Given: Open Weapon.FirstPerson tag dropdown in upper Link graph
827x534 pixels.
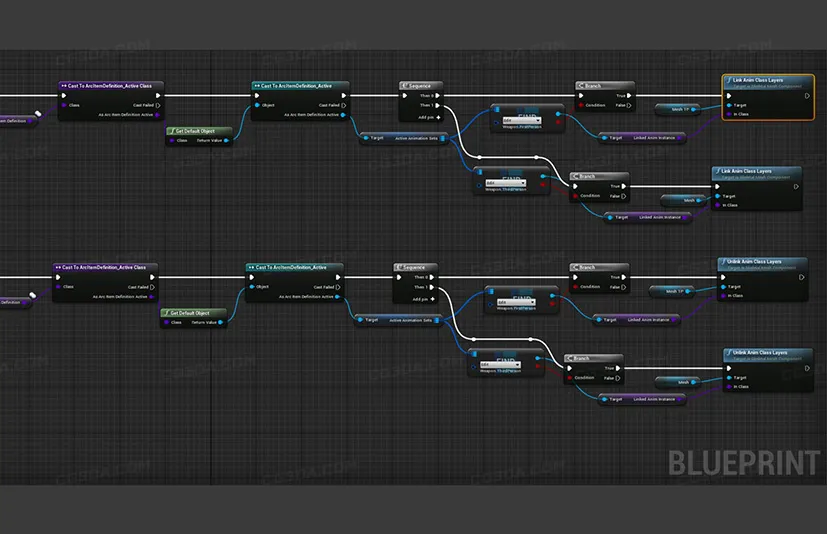Looking at the screenshot, I should 522,120.
